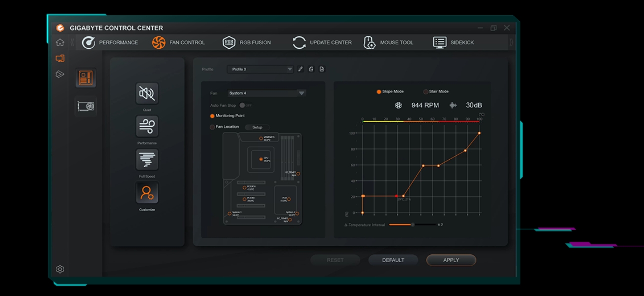This screenshot has height=296, width=644.
Task: Expand the System 4 fan dropdown
Action: pos(267,93)
